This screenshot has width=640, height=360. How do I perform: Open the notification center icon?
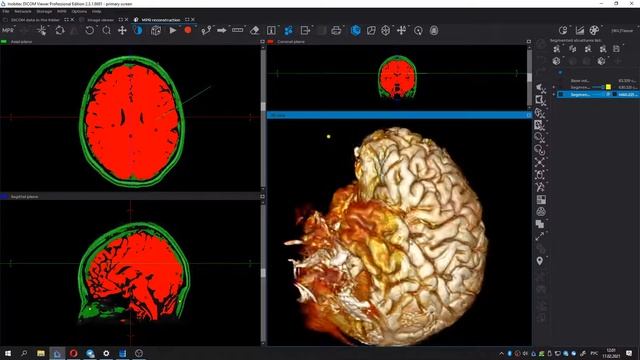pos(629,353)
